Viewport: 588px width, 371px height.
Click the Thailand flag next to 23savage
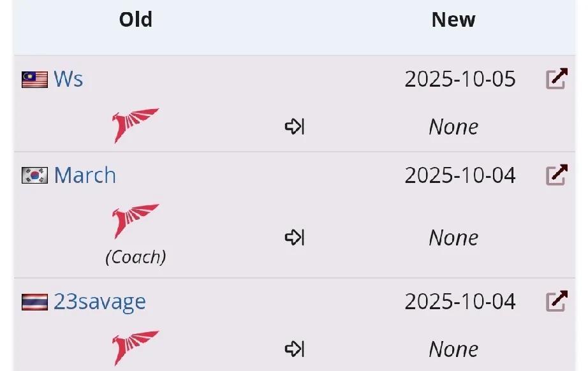[x=34, y=302]
